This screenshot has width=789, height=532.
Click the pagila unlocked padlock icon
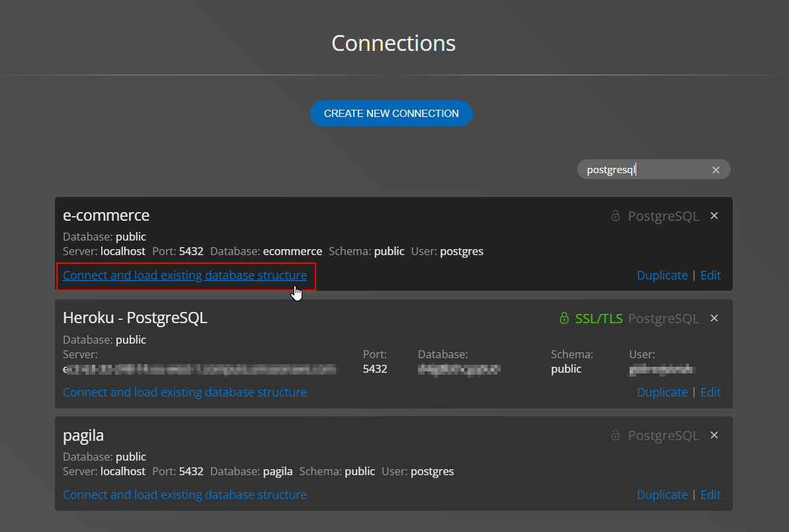616,436
